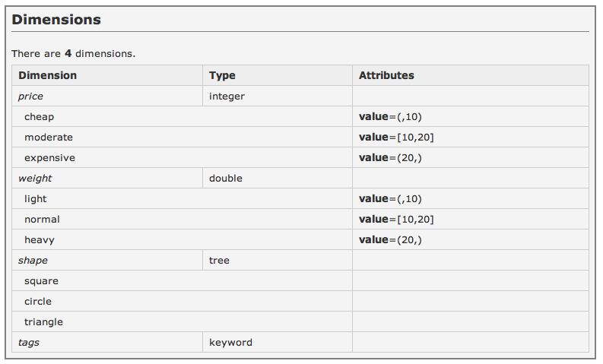Screen dimensions: 603x364
Task: Select the heavy weight entry
Action: 40,240
